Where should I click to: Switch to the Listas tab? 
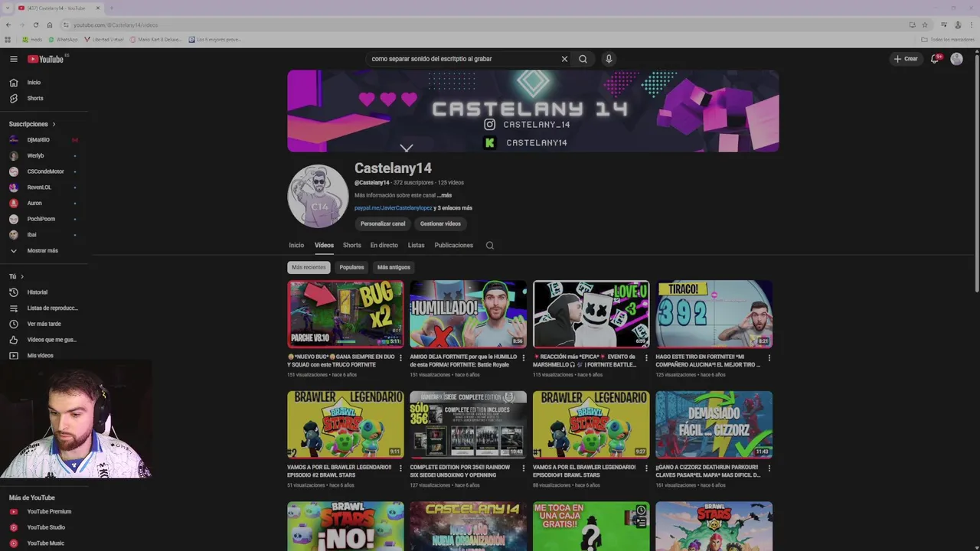[x=416, y=246]
